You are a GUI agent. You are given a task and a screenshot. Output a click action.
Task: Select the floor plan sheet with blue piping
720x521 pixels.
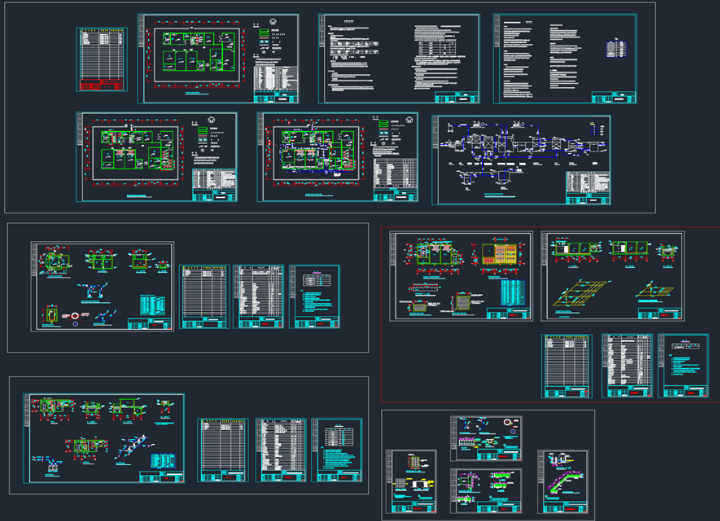[x=337, y=157]
